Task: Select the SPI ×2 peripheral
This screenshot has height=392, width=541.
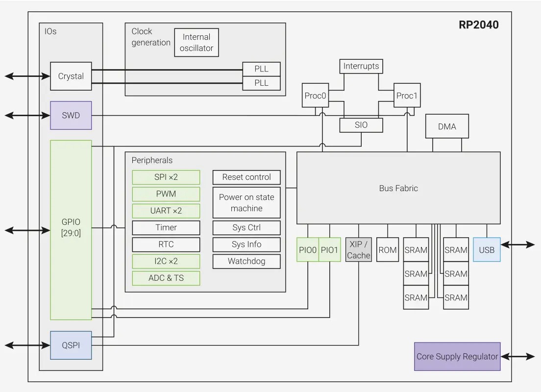Action: 166,177
